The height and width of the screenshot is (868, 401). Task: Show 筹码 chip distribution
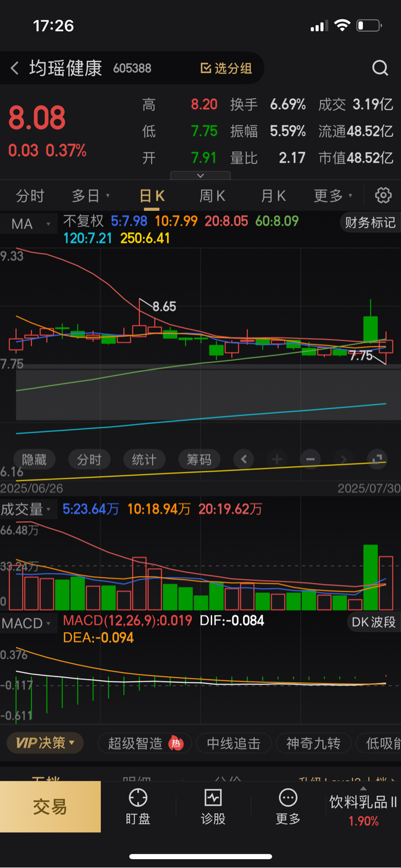[199, 459]
